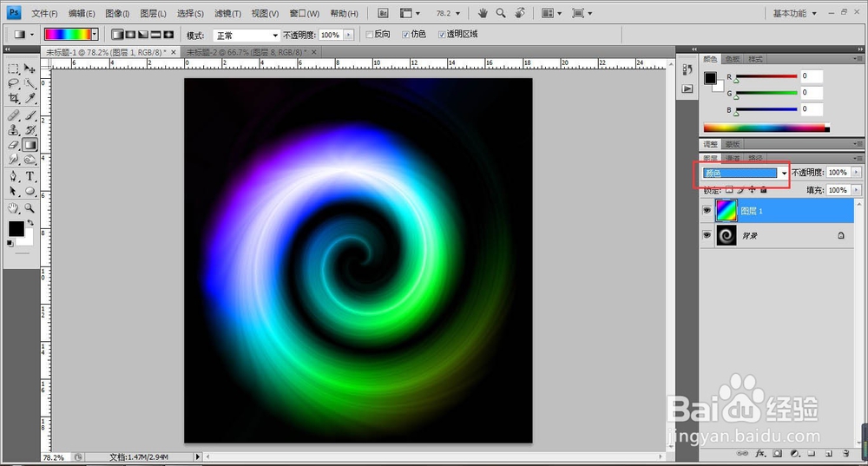The width and height of the screenshot is (868, 466).
Task: Select the Eyedropper tool
Action: tap(30, 99)
